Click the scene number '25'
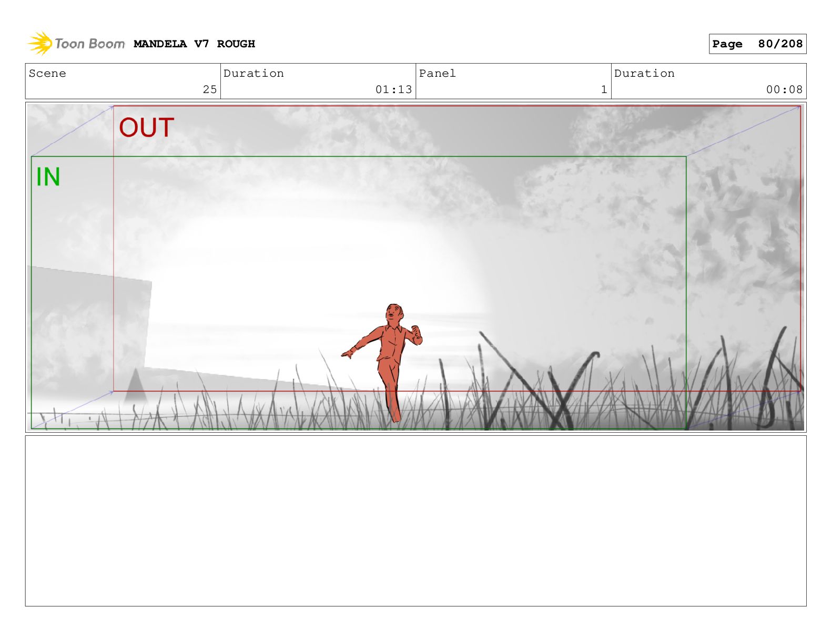The image size is (832, 644). (210, 90)
